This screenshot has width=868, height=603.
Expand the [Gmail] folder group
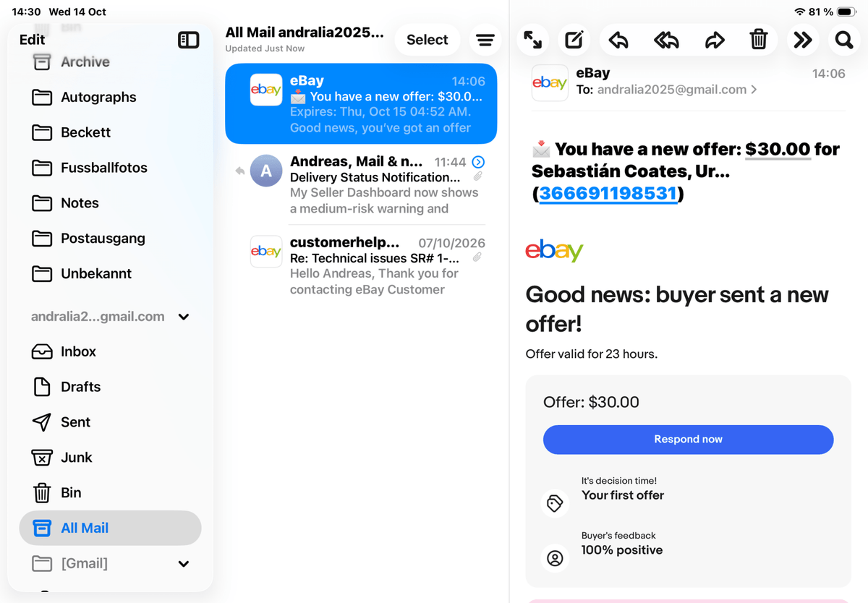(x=184, y=564)
